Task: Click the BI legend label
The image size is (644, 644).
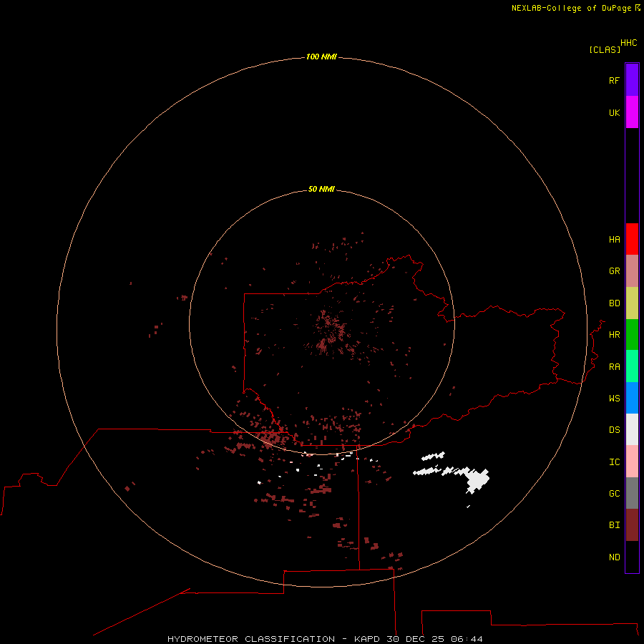Action: 614,525
